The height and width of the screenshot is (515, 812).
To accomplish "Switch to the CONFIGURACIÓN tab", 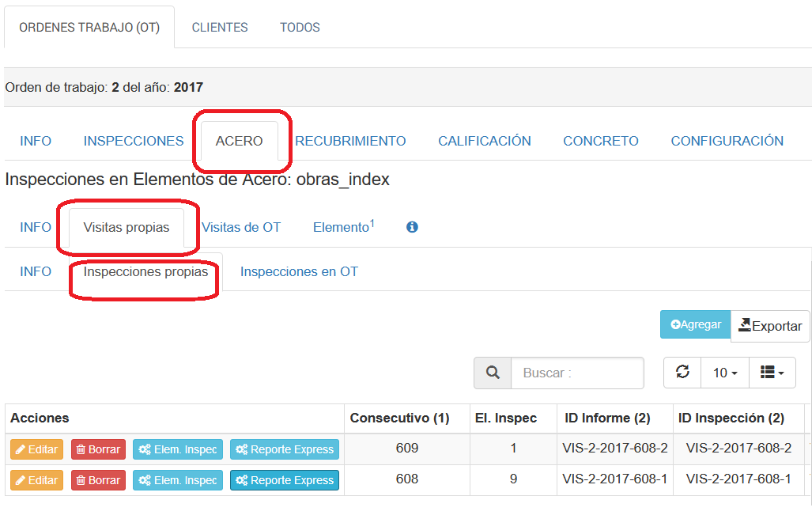I will 727,141.
